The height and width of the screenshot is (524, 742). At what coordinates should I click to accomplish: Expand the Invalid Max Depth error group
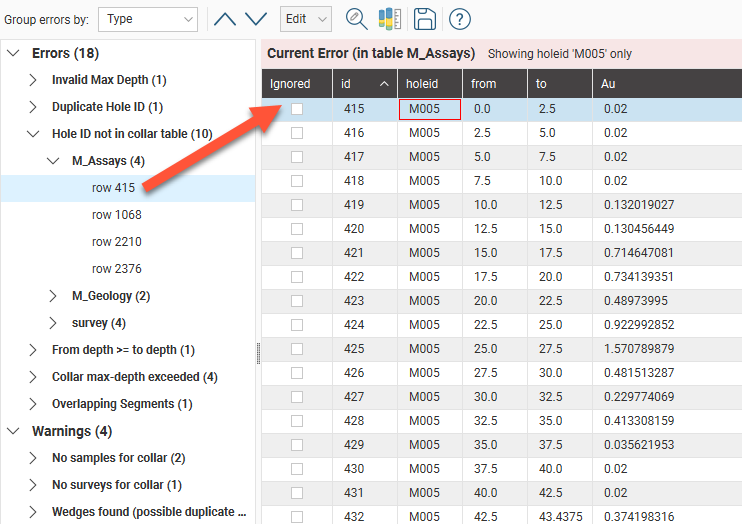pos(33,80)
